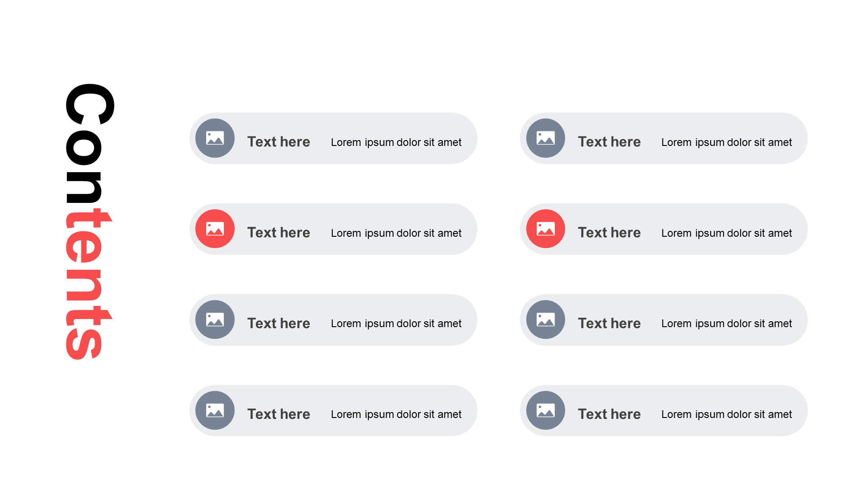The width and height of the screenshot is (868, 488).
Task: Select the gray image icon in third left row
Action: click(x=215, y=319)
